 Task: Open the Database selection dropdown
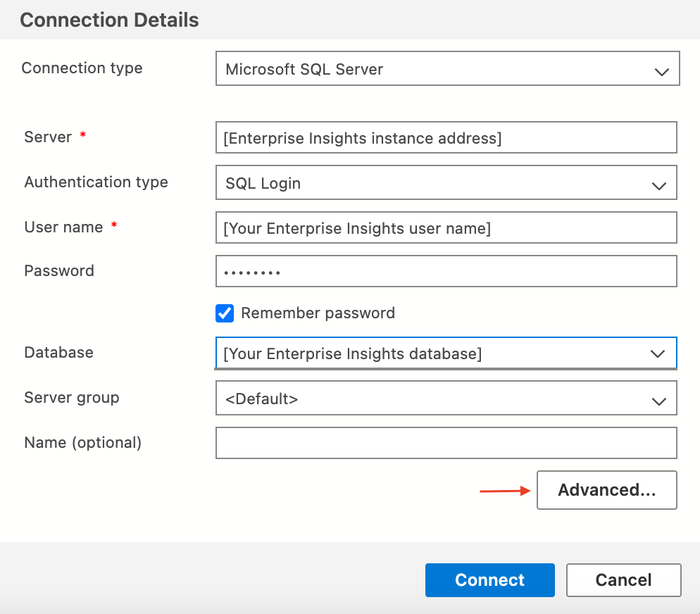(x=446, y=353)
